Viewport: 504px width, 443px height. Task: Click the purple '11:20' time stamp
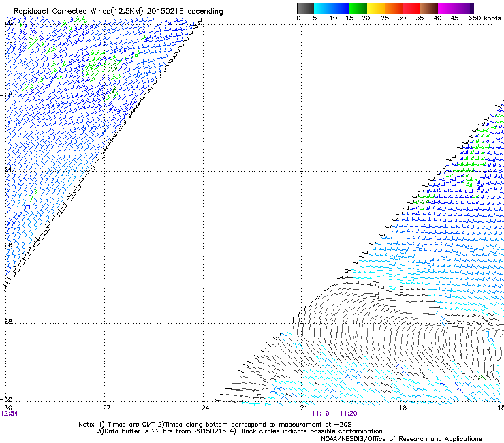coord(349,414)
